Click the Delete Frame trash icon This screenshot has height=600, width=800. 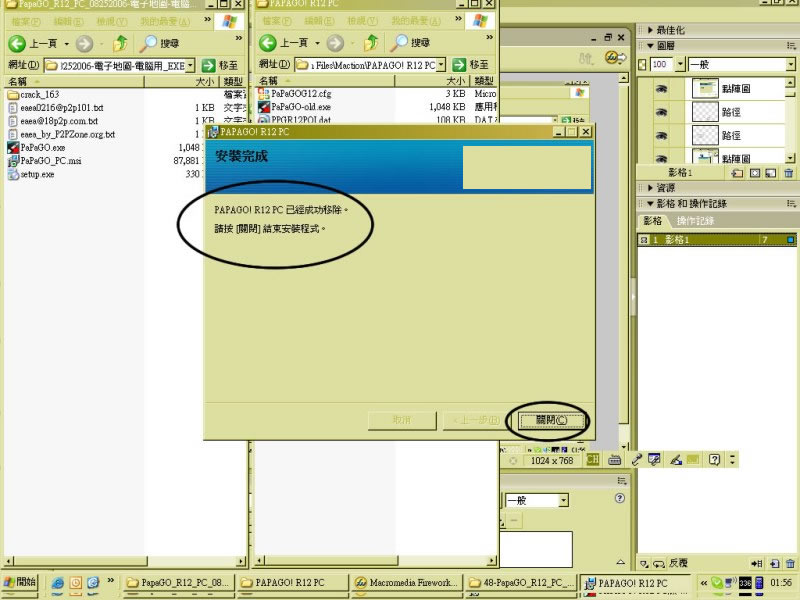point(790,564)
